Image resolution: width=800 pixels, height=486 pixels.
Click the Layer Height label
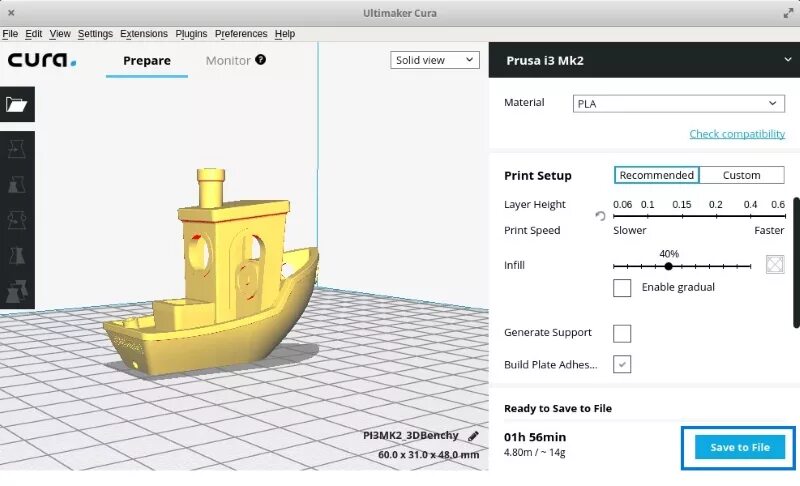(x=535, y=204)
